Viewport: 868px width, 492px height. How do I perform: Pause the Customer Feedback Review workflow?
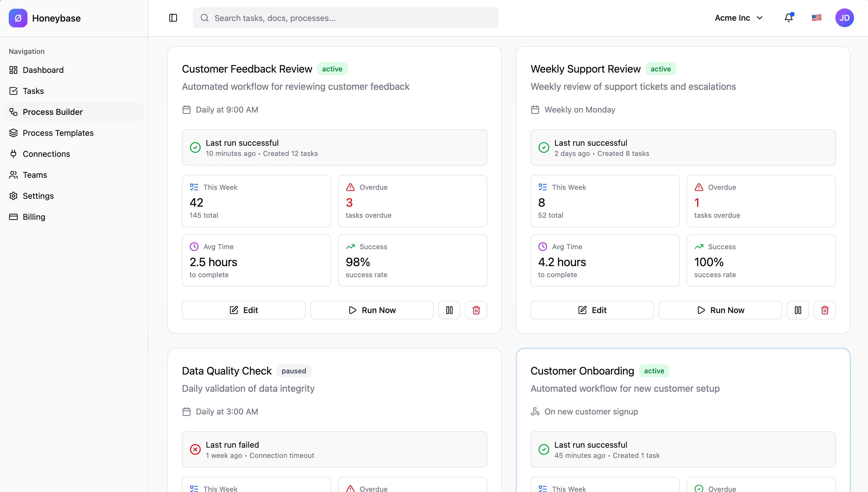(449, 310)
